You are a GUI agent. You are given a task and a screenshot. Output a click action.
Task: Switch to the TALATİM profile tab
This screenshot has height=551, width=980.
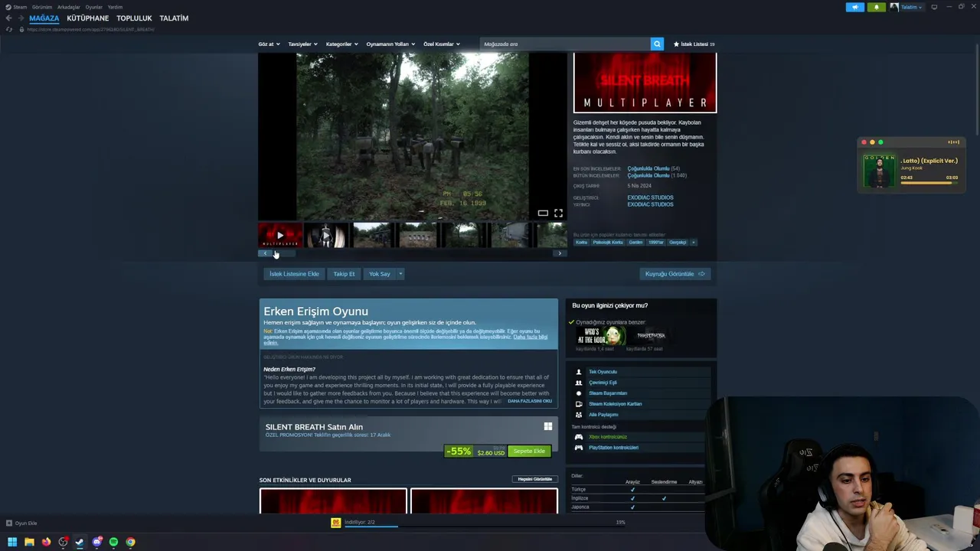coord(174,18)
